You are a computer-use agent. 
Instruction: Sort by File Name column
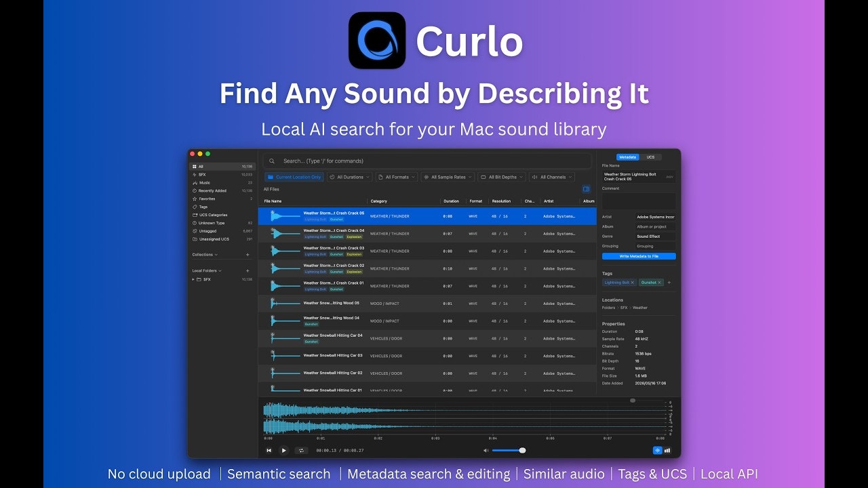coord(273,201)
